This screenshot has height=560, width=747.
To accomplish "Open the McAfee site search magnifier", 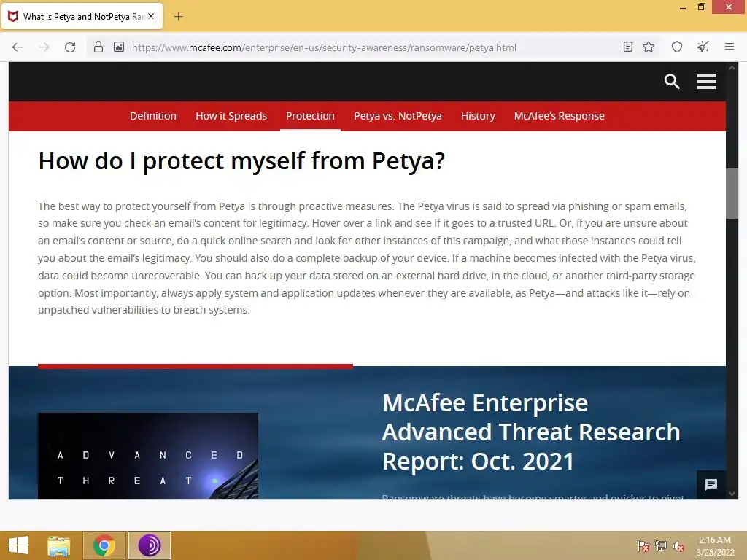I will [672, 82].
